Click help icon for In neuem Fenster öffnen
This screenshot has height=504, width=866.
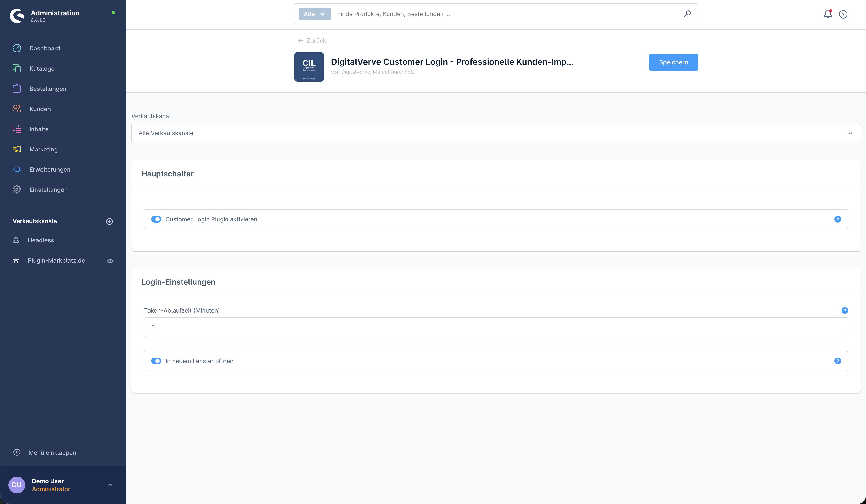point(838,361)
